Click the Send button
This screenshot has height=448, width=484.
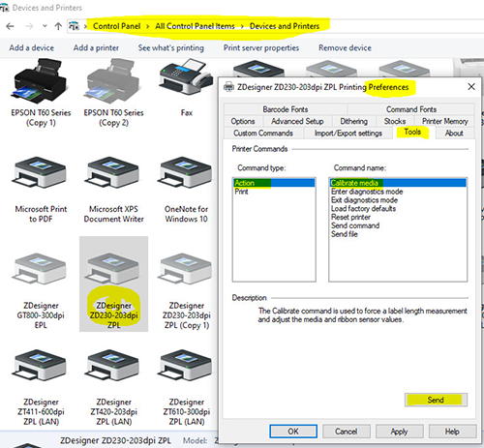[x=436, y=400]
